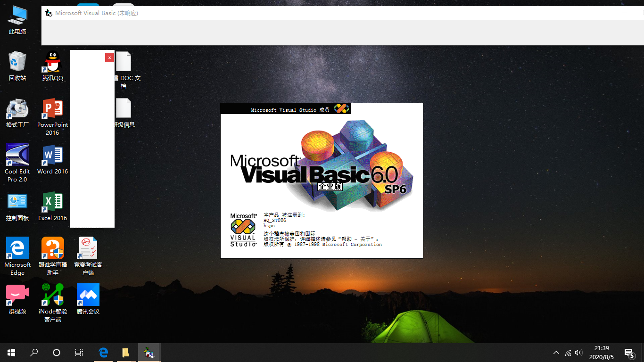Select the Cool Edit Pro 2.0 shortcut
The height and width of the screenshot is (362, 644).
point(17,164)
